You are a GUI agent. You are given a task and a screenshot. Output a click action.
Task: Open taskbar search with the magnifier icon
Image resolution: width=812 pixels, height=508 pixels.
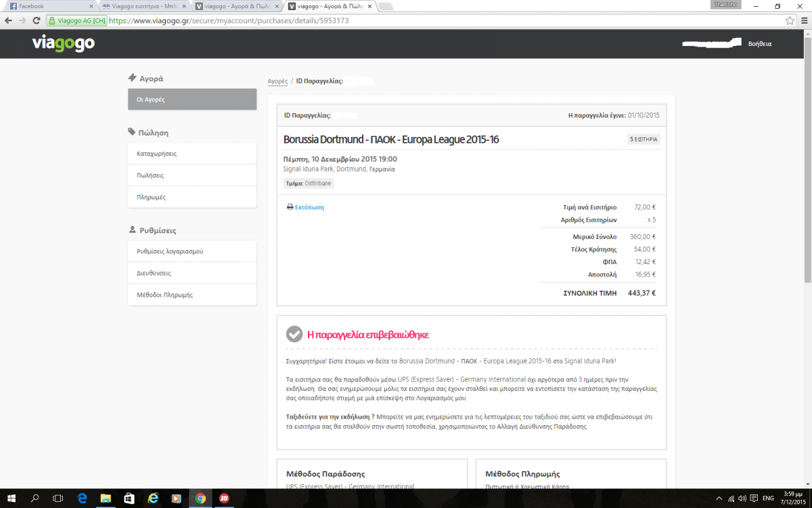click(x=36, y=499)
